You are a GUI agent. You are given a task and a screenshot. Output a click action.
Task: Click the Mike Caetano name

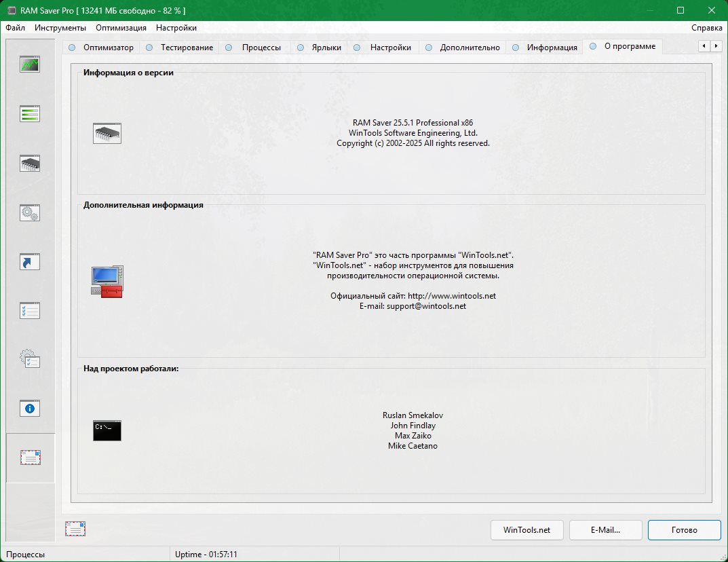(413, 446)
